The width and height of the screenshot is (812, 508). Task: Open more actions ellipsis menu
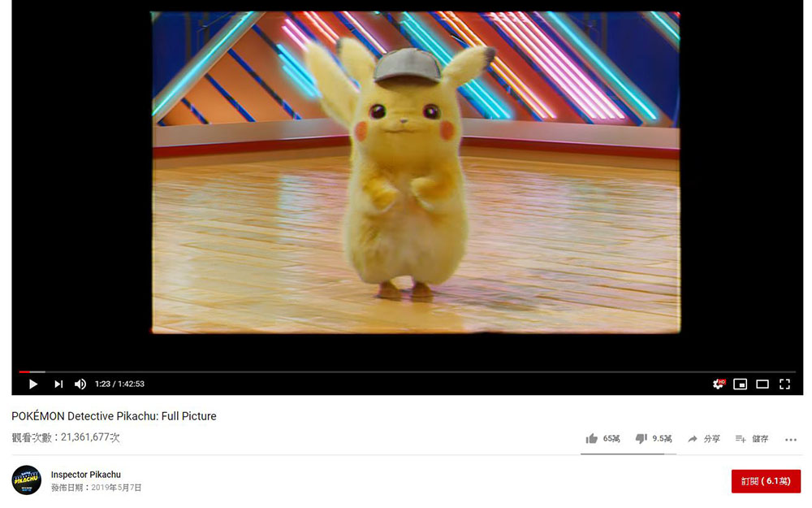pyautogui.click(x=790, y=440)
